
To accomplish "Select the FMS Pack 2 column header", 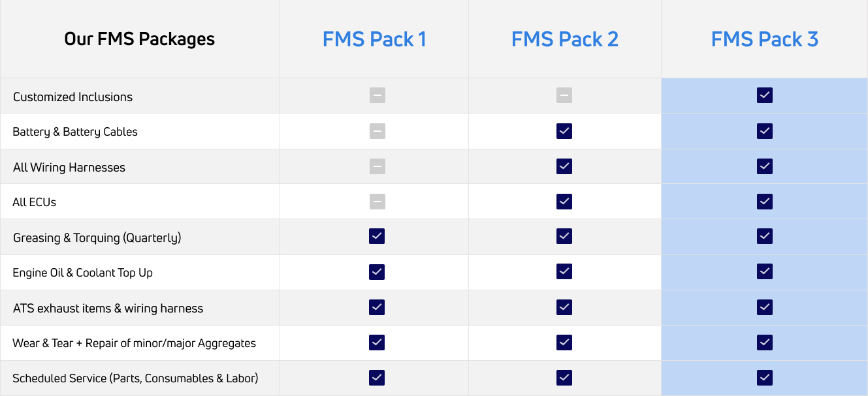I will [x=564, y=39].
